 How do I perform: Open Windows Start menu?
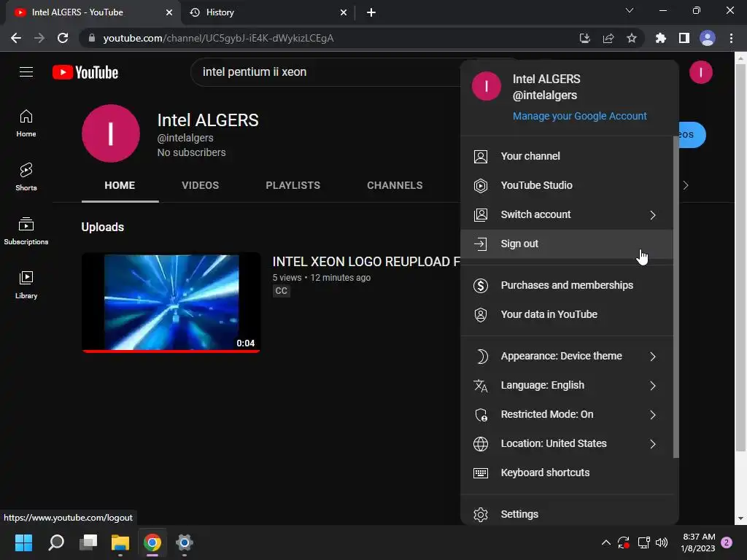pos(23,542)
